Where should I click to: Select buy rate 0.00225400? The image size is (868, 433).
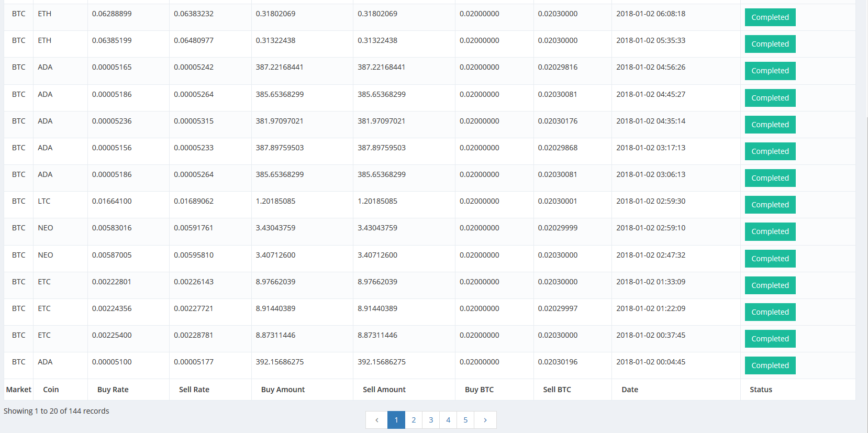112,335
